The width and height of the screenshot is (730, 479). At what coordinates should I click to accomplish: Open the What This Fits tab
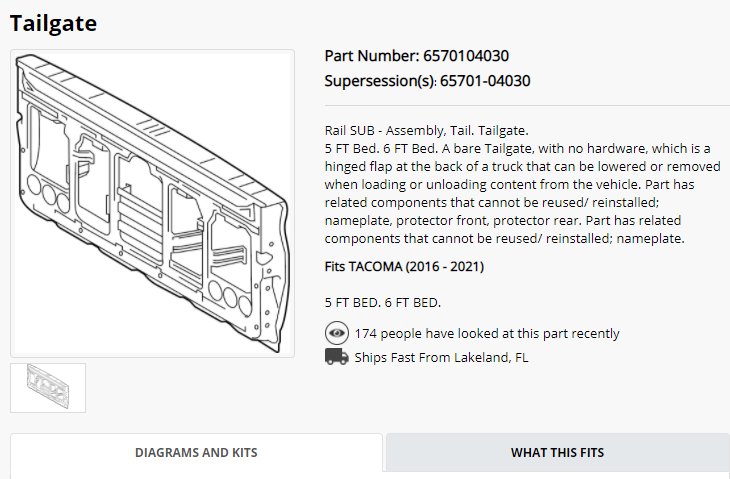point(557,452)
